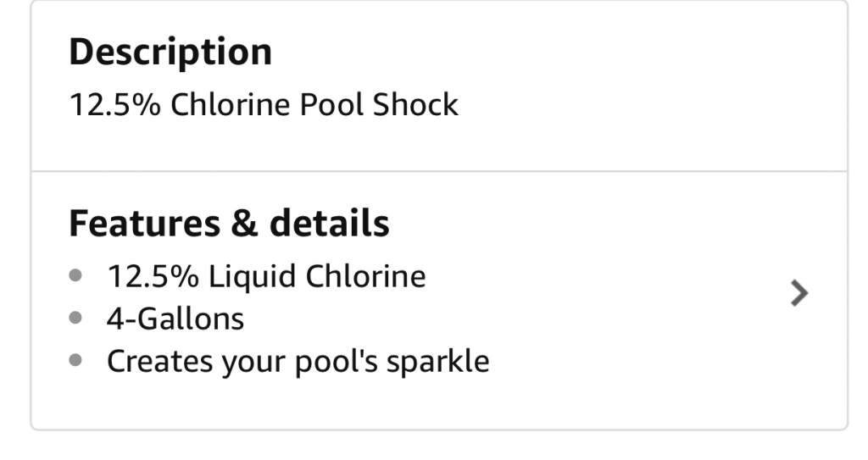Click the Features & details heading
This screenshot has height=460, width=868.
[229, 223]
